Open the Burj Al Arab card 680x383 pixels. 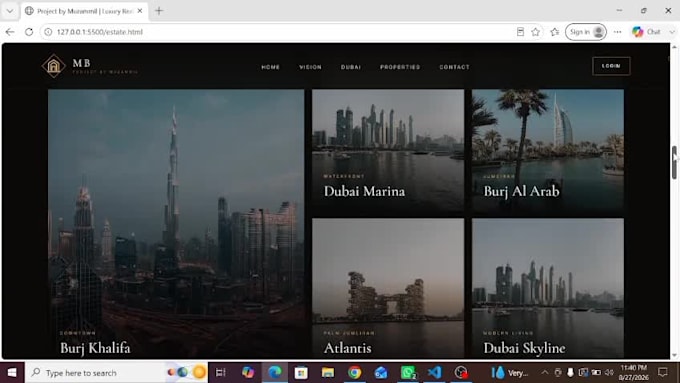coord(548,150)
